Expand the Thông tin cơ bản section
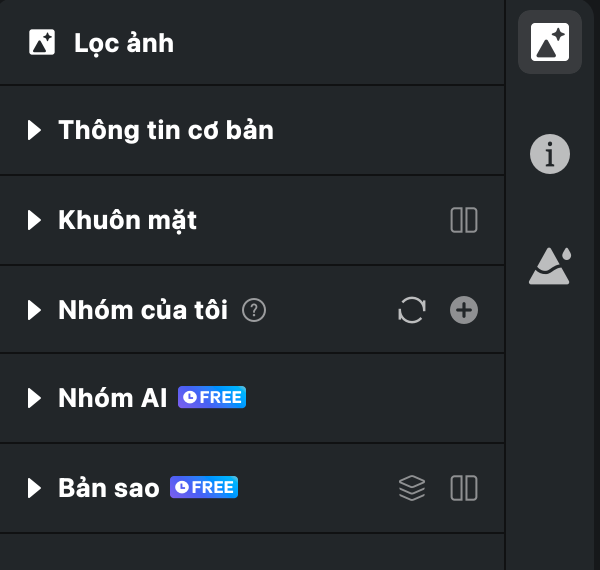The height and width of the screenshot is (570, 600). tap(35, 130)
